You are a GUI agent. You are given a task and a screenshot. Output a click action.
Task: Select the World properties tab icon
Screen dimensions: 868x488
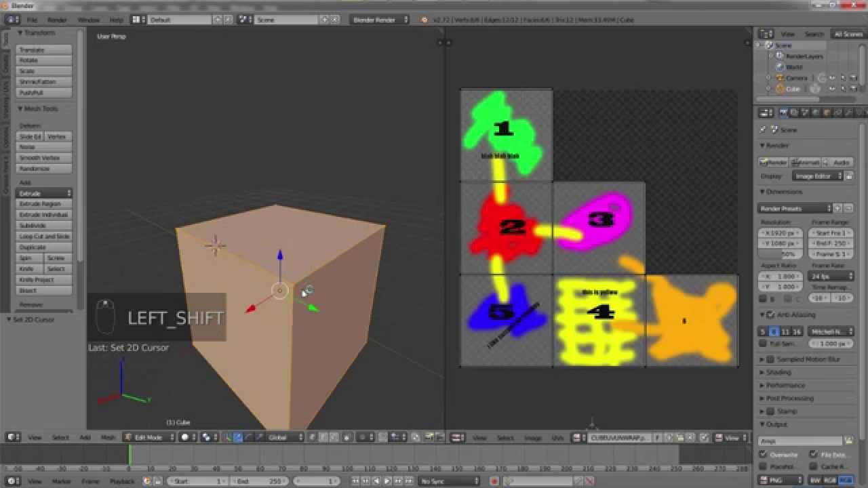click(816, 113)
